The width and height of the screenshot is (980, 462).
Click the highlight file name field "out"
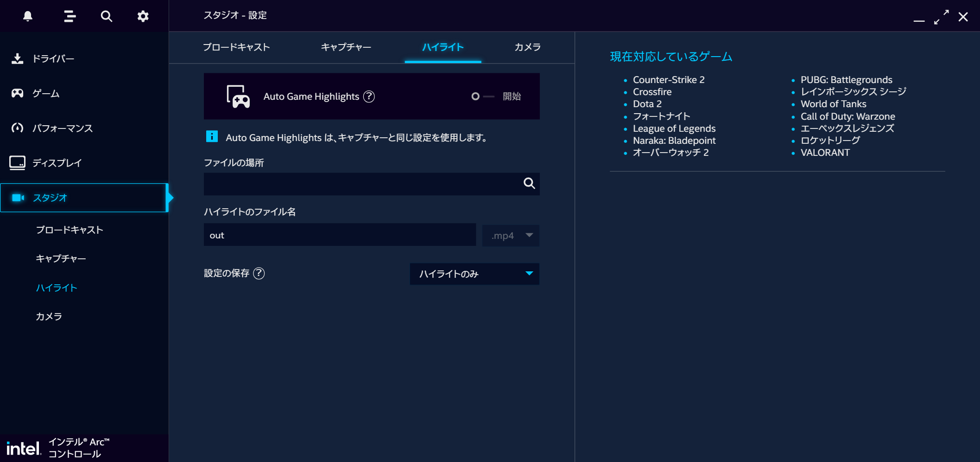click(340, 235)
